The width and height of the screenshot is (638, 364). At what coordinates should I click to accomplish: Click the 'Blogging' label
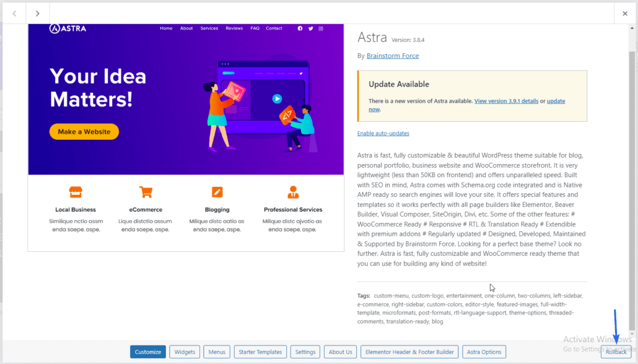click(217, 210)
